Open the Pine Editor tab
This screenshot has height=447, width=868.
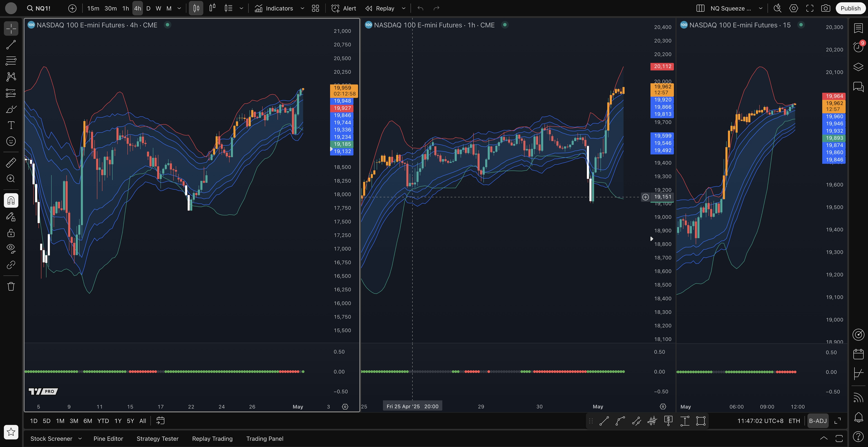(108, 439)
